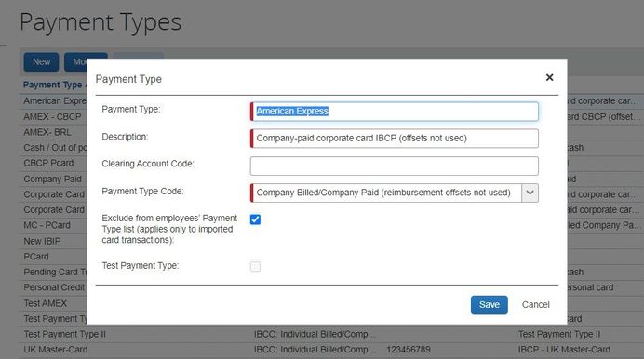Close the Payment Type dialog with X
This screenshot has height=359, width=644.
click(x=549, y=77)
